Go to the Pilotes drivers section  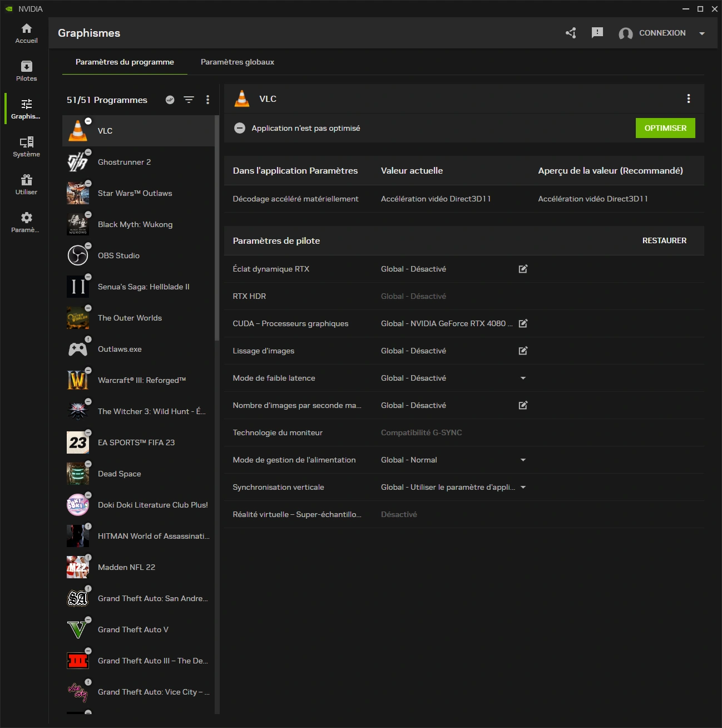click(x=26, y=71)
